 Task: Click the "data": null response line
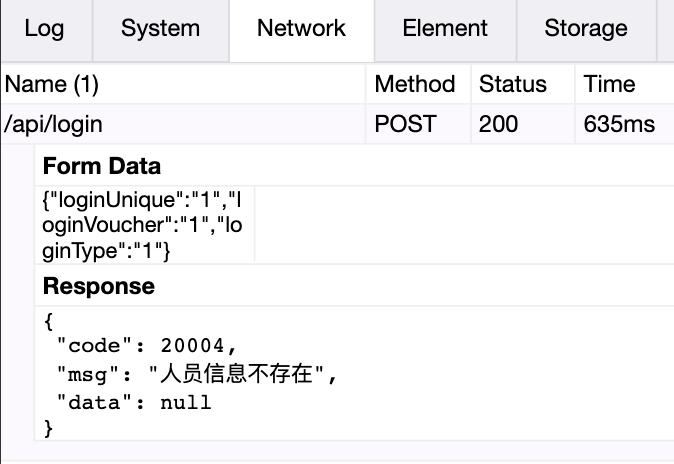pyautogui.click(x=134, y=402)
